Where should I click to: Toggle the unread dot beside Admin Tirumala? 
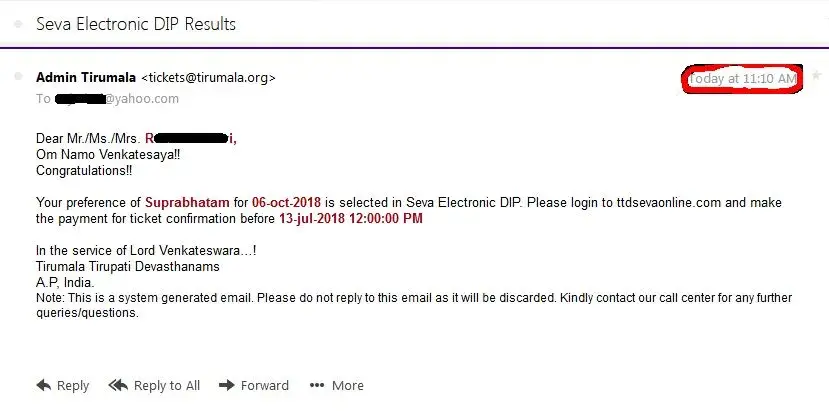pyautogui.click(x=17, y=77)
